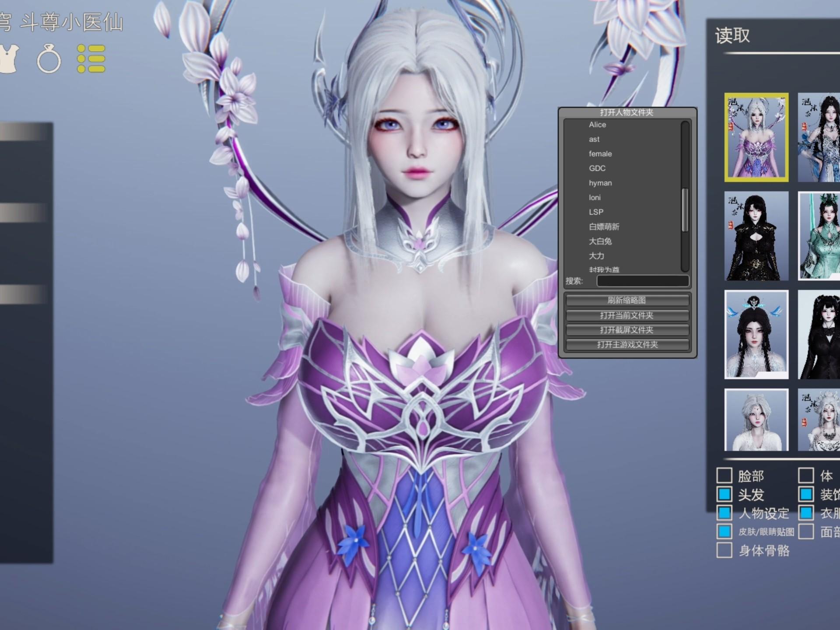The height and width of the screenshot is (630, 840).
Task: Open the 大白兔 folder entry
Action: [x=600, y=241]
